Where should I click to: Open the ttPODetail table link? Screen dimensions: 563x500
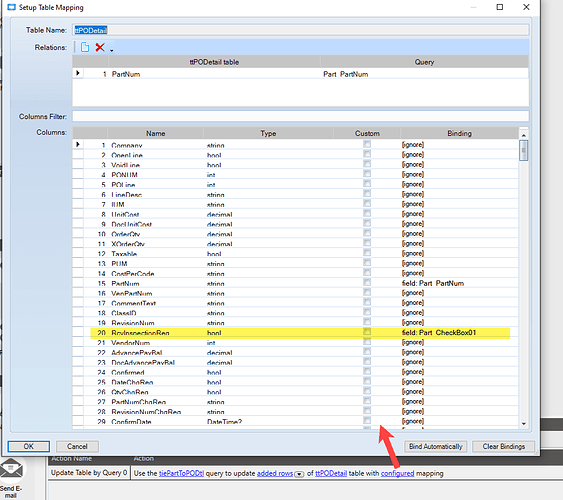(x=331, y=473)
